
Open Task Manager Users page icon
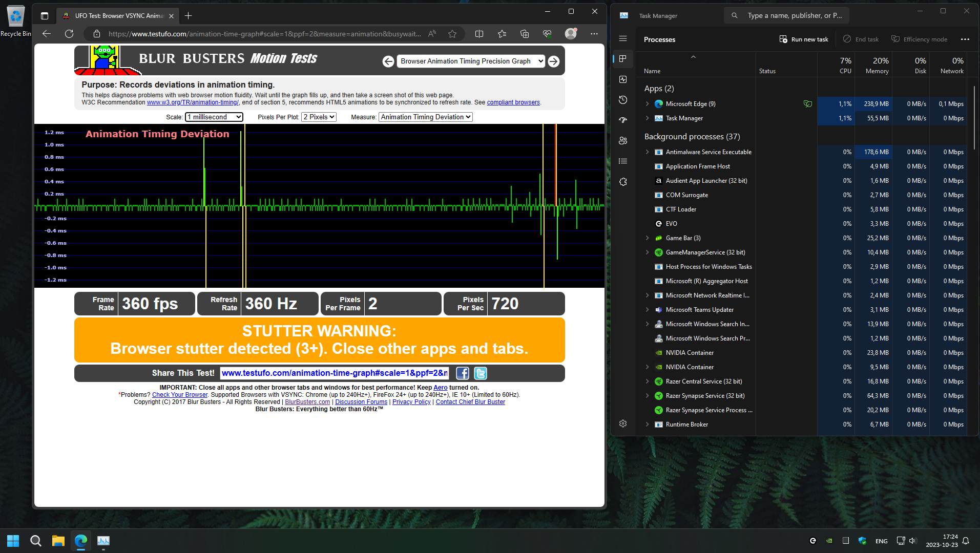(623, 140)
